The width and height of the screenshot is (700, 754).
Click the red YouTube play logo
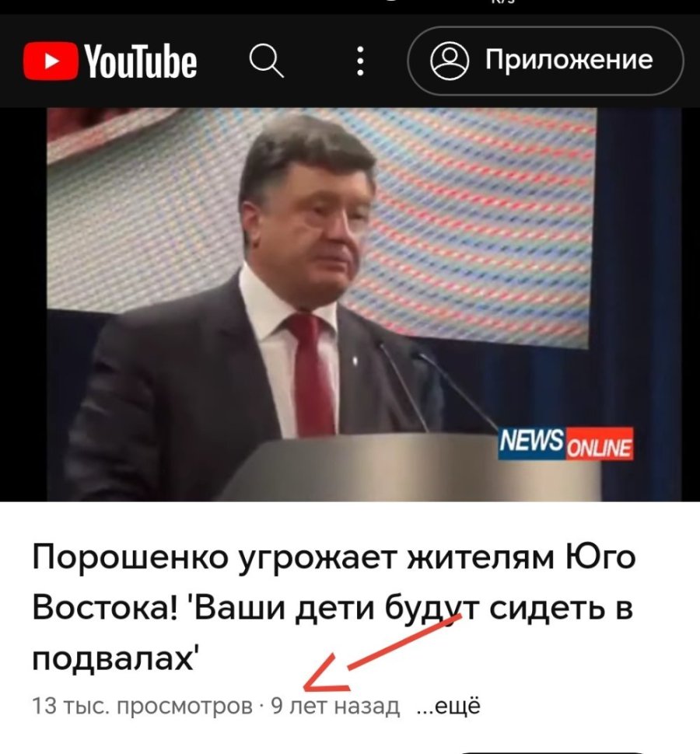tap(51, 61)
